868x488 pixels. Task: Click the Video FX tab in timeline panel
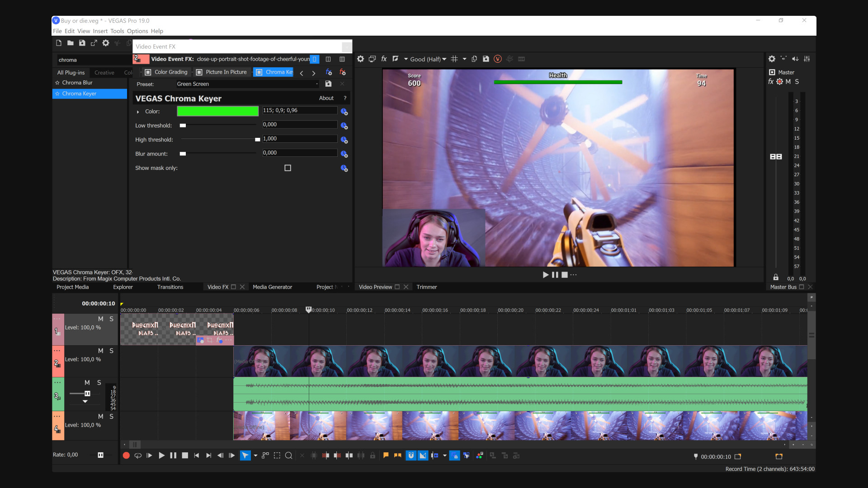217,287
